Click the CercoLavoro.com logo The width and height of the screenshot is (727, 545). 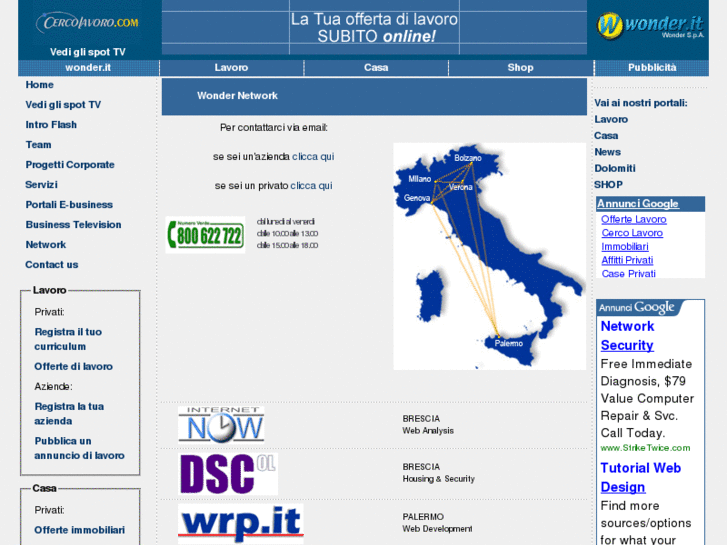pos(88,23)
